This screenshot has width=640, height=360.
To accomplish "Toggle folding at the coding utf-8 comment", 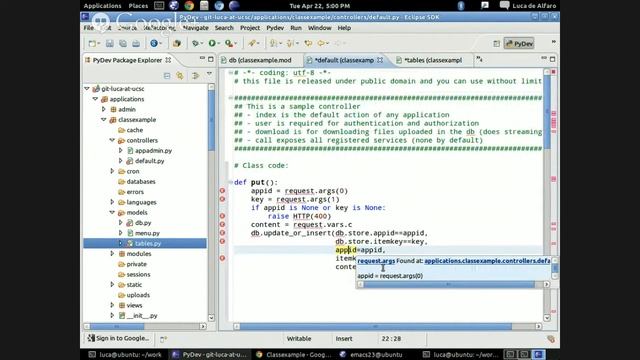I will [231, 73].
